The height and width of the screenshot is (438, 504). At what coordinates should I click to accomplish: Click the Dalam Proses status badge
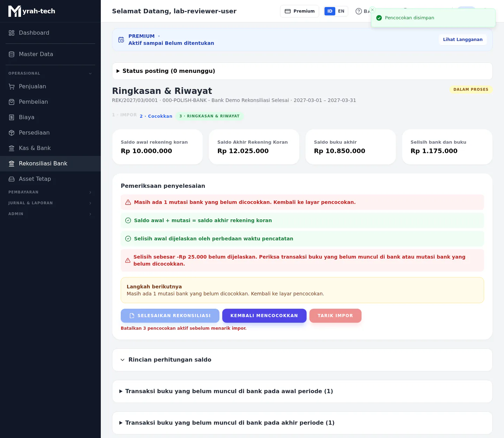click(471, 89)
